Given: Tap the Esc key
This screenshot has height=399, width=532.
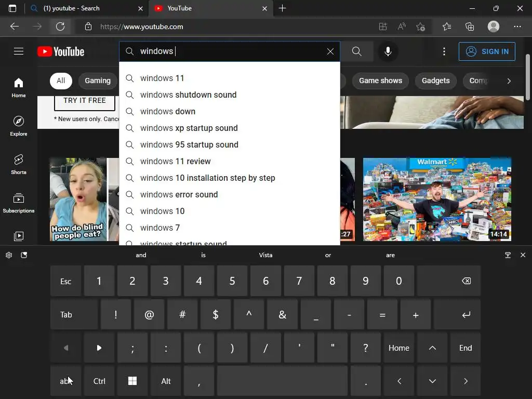Looking at the screenshot, I should (66, 281).
